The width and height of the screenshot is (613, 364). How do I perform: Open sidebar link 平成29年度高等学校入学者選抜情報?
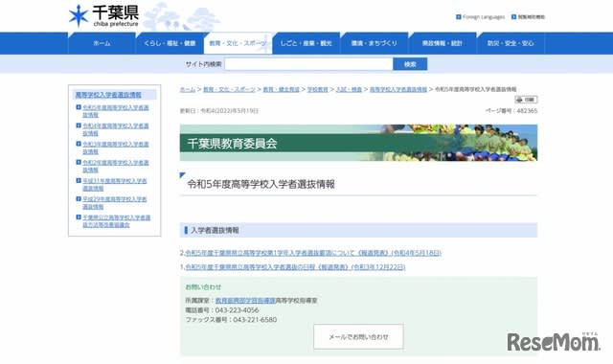point(115,203)
